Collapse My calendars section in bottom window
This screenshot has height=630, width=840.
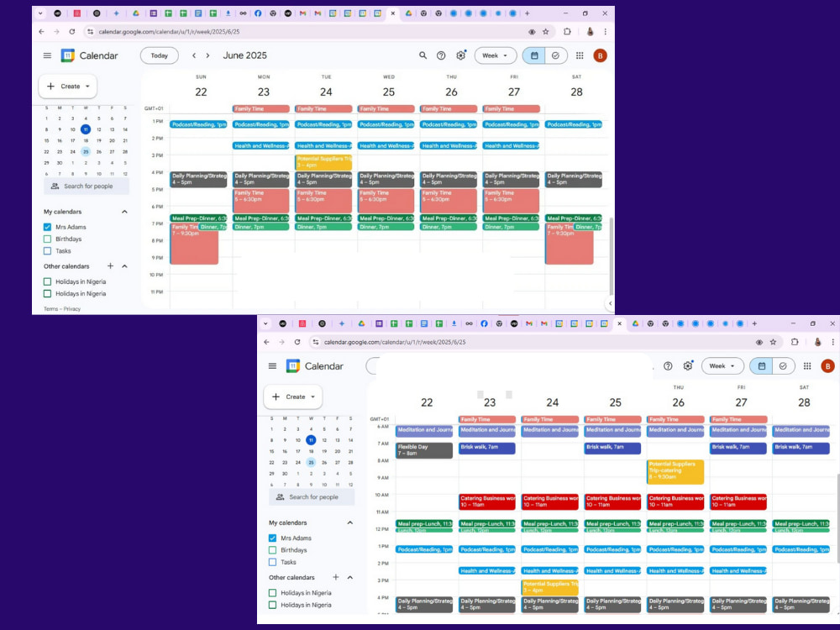(350, 522)
